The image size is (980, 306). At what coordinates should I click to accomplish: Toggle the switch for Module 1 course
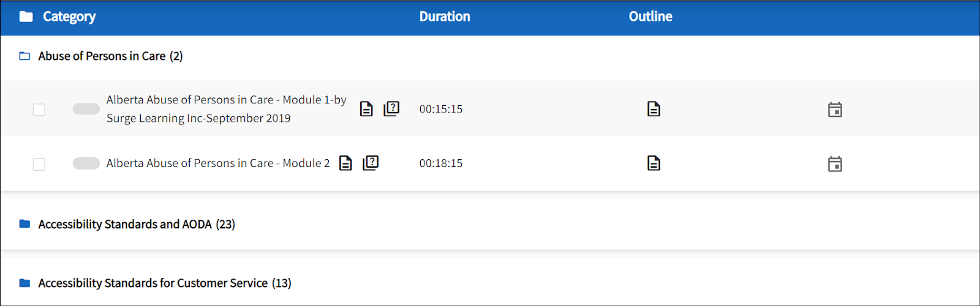point(86,109)
